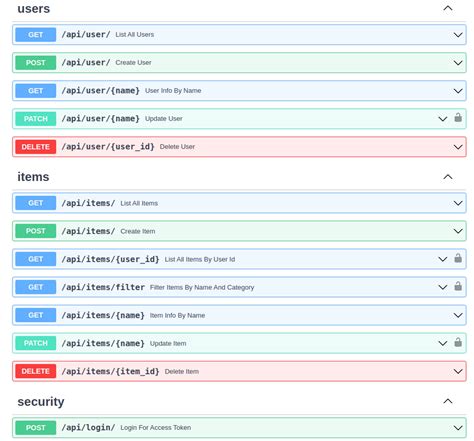
Task: Expand Login For Access Token via its chevron
Action: (458, 428)
